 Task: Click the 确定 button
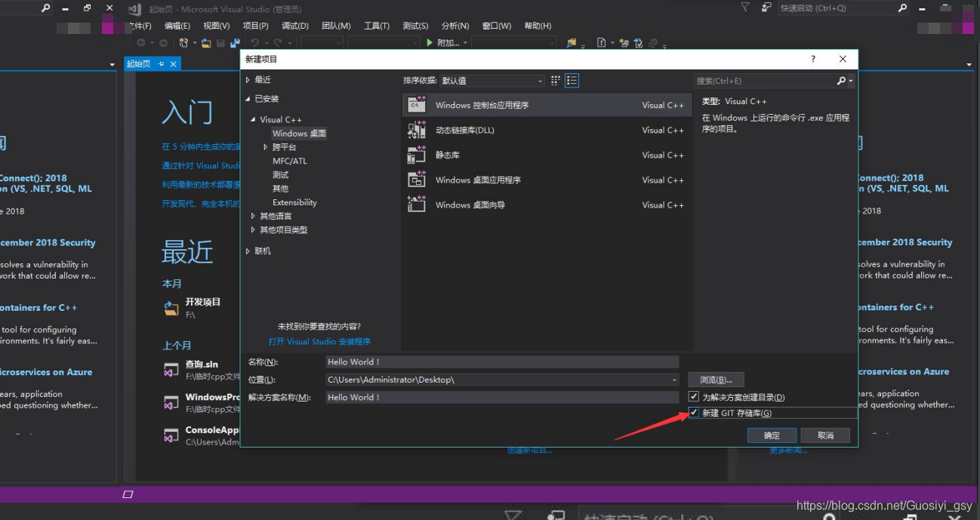point(772,435)
